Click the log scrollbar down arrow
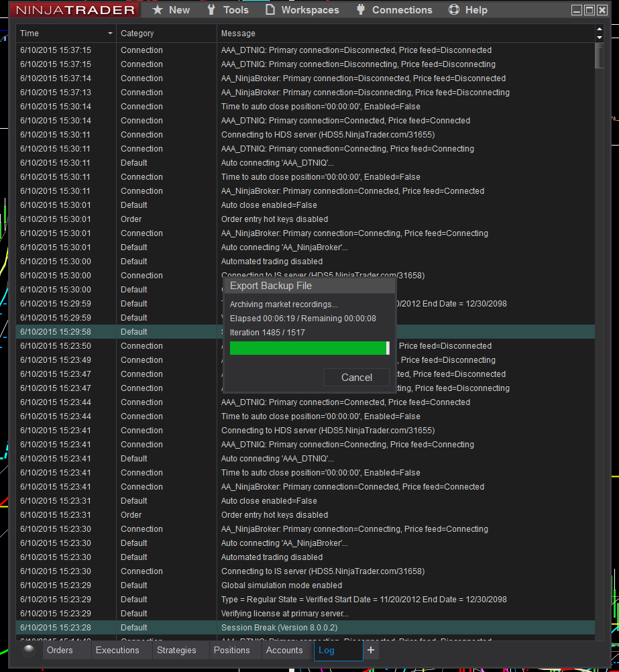 [600, 38]
